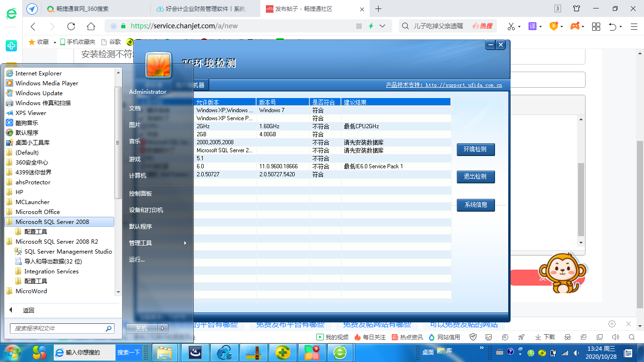The image size is (644, 362).
Task: Click the purple 译 translate icon
Action: [532, 26]
